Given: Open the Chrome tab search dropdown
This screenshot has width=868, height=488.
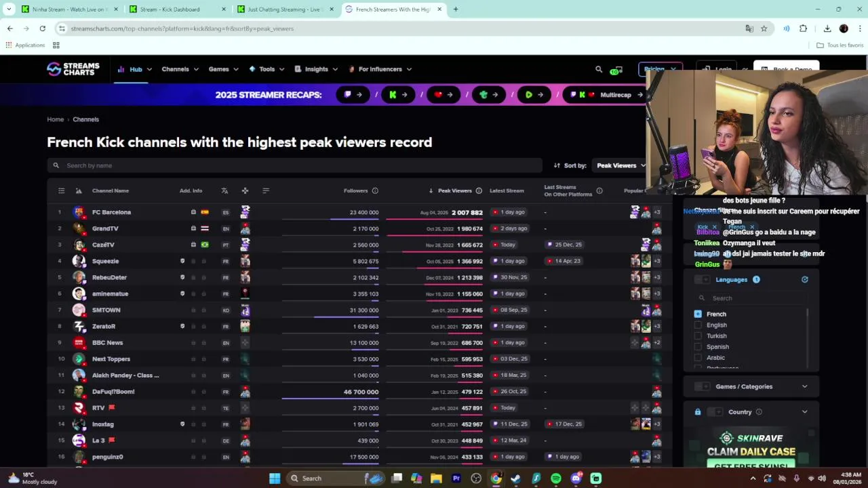Looking at the screenshot, I should click(9, 9).
